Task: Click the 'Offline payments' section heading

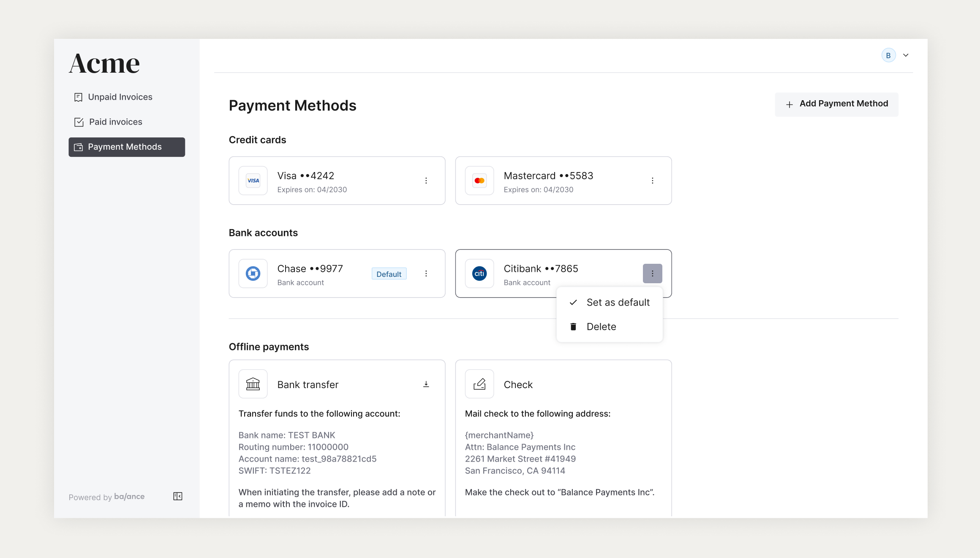Action: pyautogui.click(x=269, y=347)
